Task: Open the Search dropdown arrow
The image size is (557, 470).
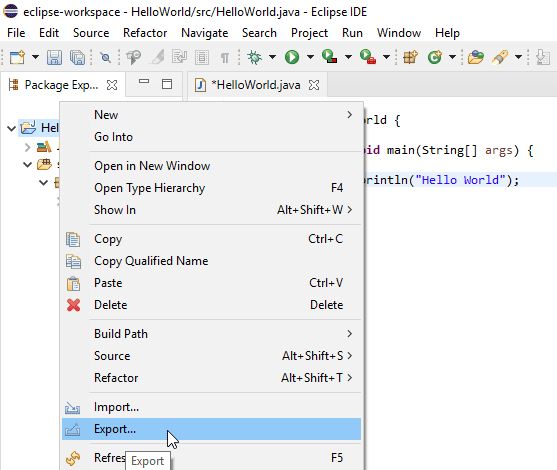Action: point(518,57)
